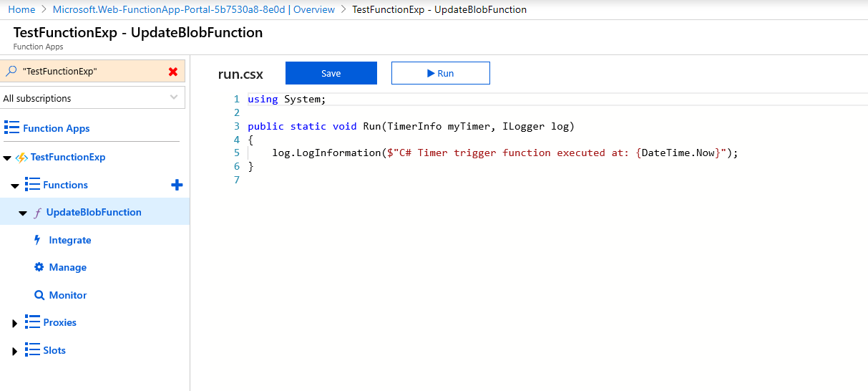The width and height of the screenshot is (868, 391).
Task: Click the search magnifier icon
Action: 11,72
